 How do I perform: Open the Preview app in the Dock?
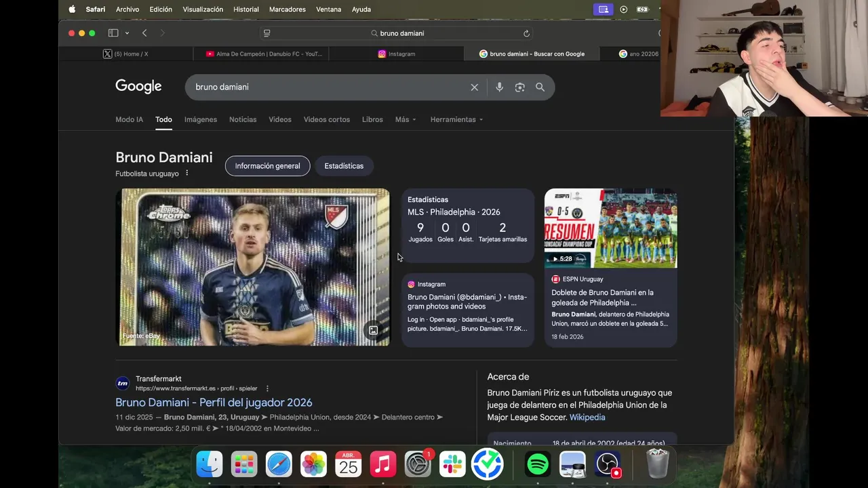coord(572,464)
